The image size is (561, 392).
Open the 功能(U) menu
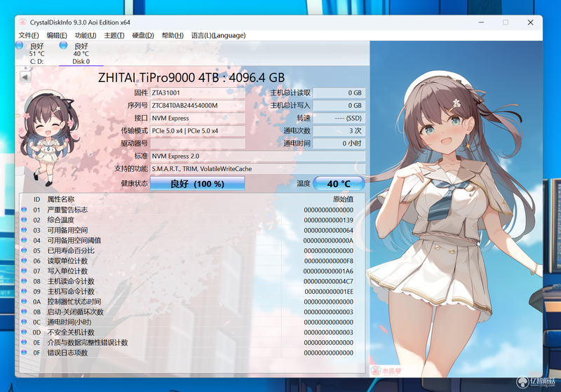coord(86,35)
